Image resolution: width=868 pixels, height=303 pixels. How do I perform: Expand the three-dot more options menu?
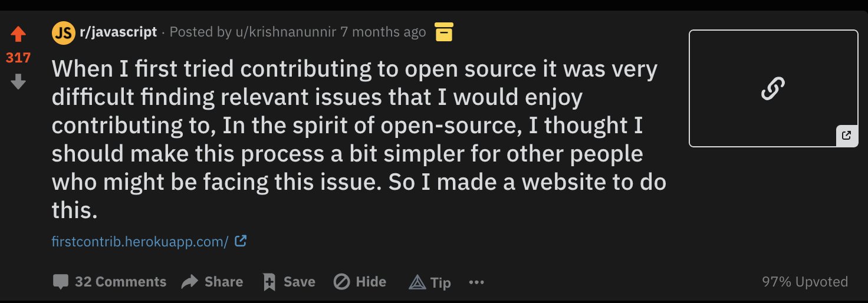tap(476, 282)
